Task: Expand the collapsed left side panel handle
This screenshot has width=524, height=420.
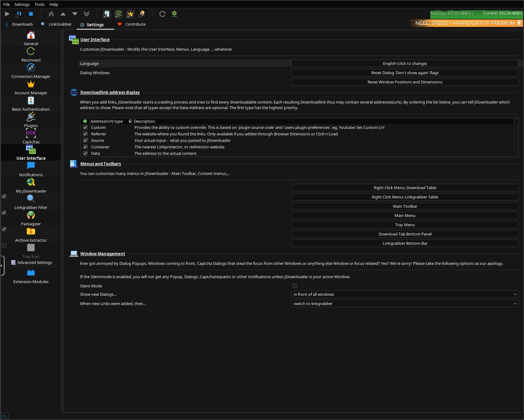Action: click(2, 266)
